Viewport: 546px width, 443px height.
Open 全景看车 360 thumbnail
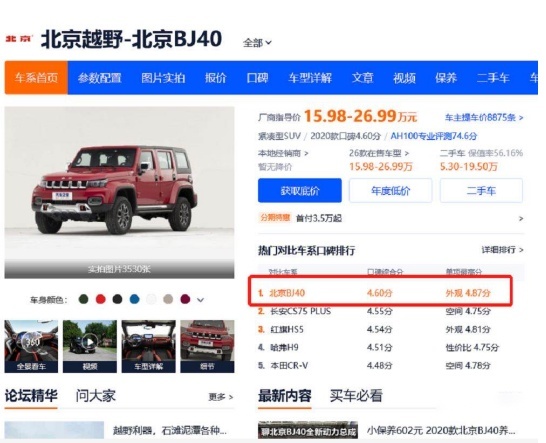(31, 347)
